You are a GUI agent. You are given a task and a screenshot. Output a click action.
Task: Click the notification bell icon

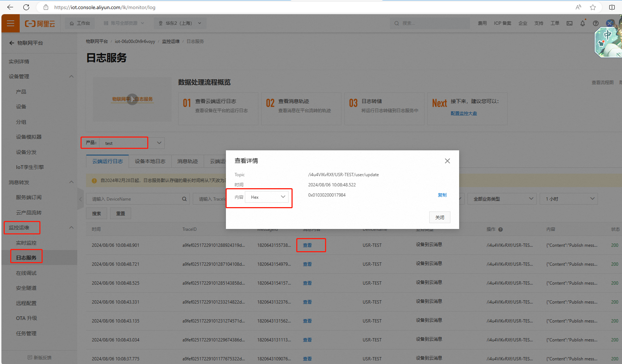[582, 23]
